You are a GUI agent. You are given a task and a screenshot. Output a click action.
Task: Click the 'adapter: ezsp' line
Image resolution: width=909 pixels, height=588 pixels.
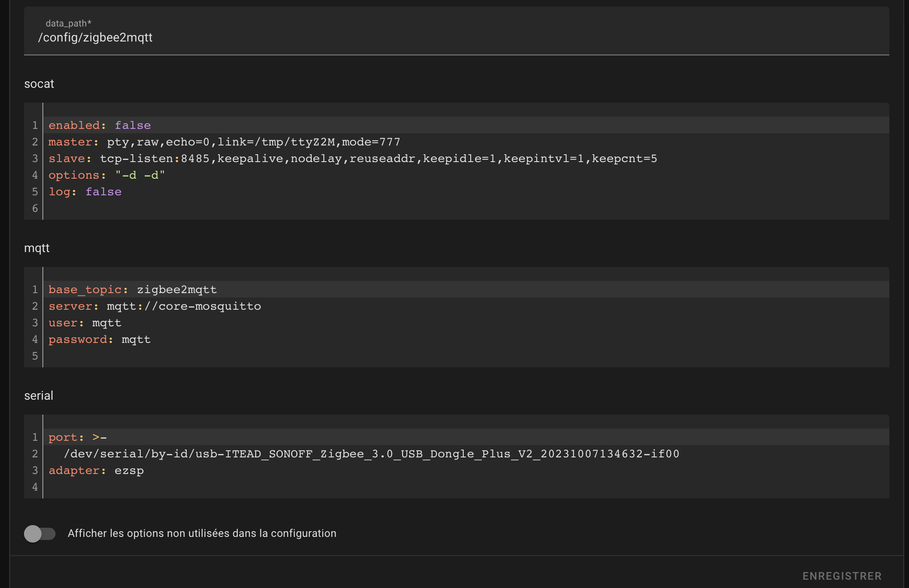click(x=96, y=470)
